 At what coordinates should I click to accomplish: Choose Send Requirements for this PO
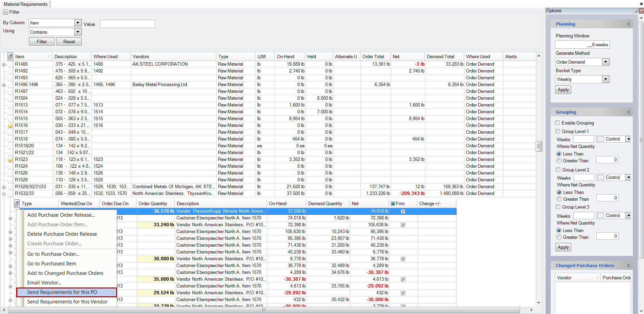[67, 292]
